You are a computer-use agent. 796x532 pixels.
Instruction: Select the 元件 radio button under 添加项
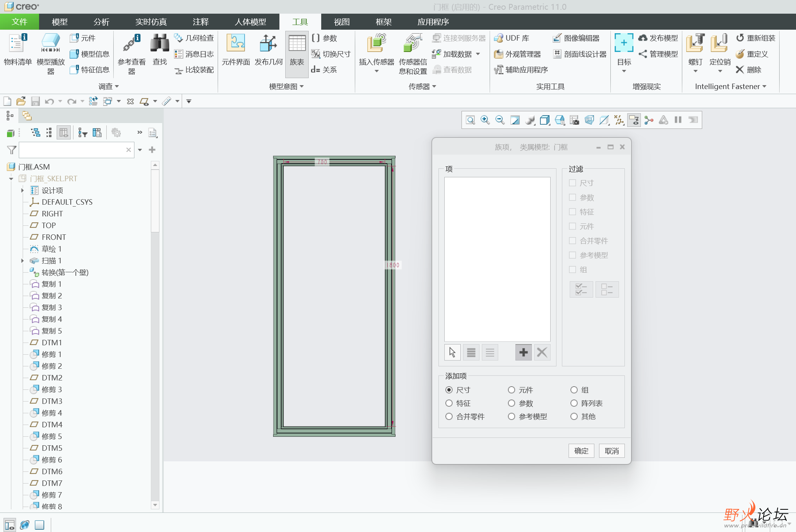tap(512, 390)
